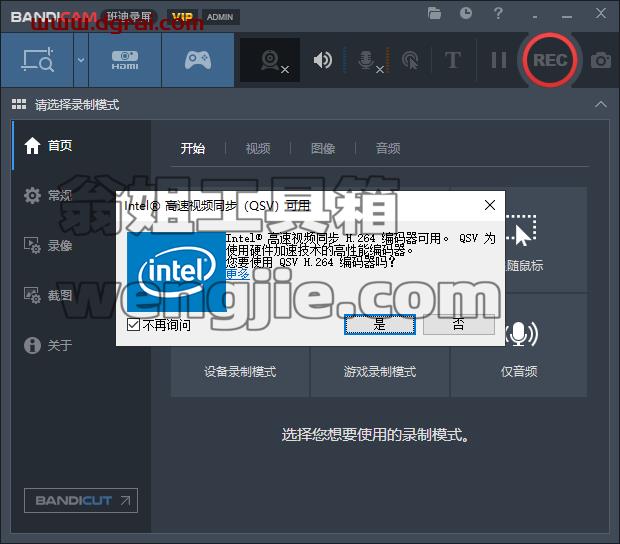The image size is (620, 544).
Task: Click the grid icon beside 请选择录制模式
Action: [19, 104]
